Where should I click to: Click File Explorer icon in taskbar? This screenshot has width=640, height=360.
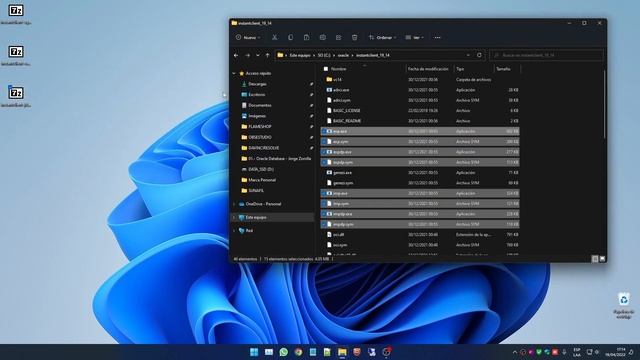[342, 352]
